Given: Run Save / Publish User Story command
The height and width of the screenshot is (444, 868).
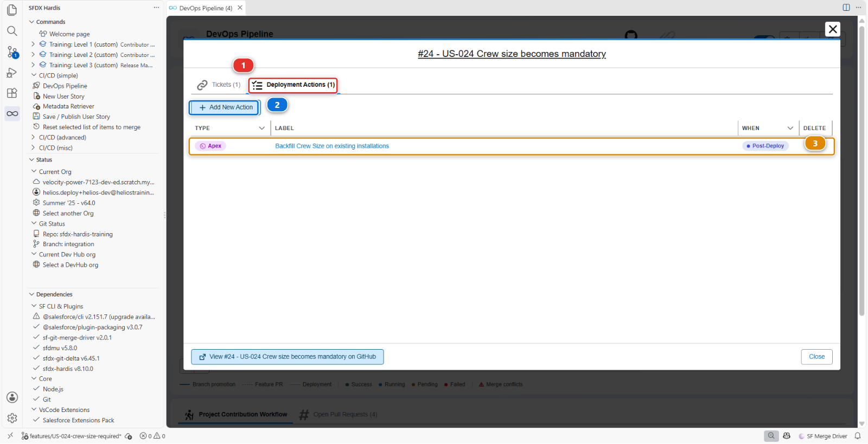Looking at the screenshot, I should click(x=76, y=117).
